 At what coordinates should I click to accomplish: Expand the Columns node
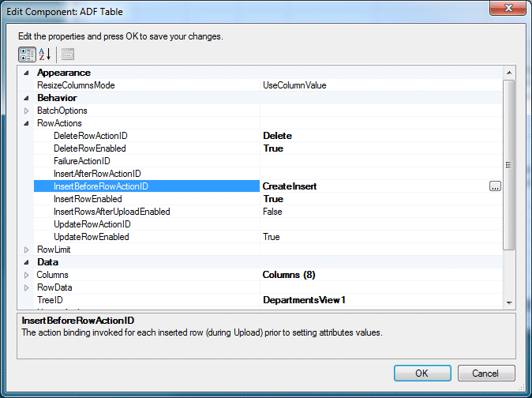27,275
